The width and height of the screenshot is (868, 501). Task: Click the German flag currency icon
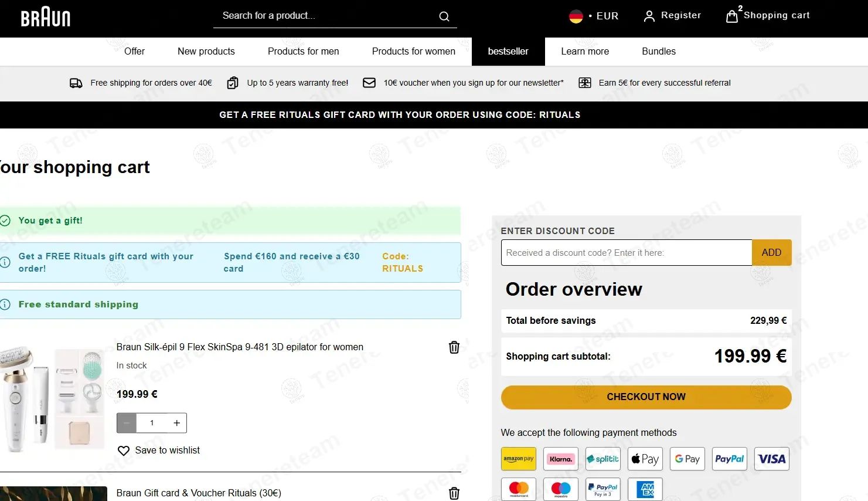[576, 16]
